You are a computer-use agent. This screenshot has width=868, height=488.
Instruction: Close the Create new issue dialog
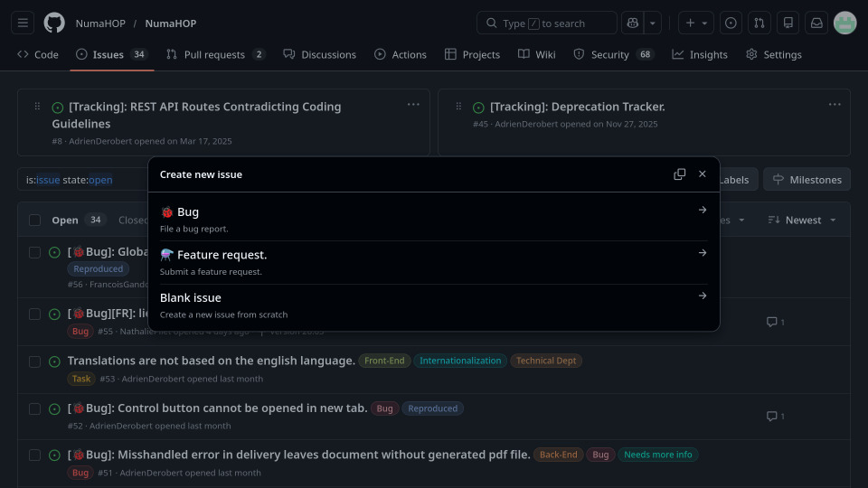(703, 174)
